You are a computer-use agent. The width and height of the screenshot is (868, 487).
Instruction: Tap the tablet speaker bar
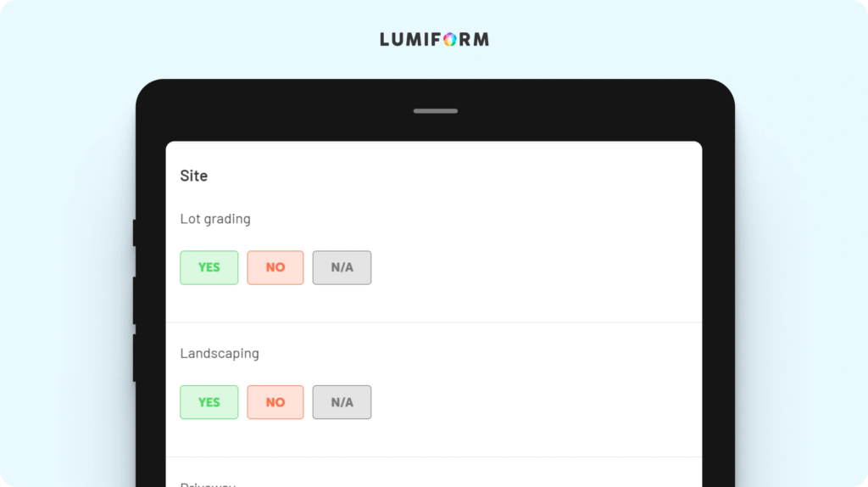pos(436,111)
